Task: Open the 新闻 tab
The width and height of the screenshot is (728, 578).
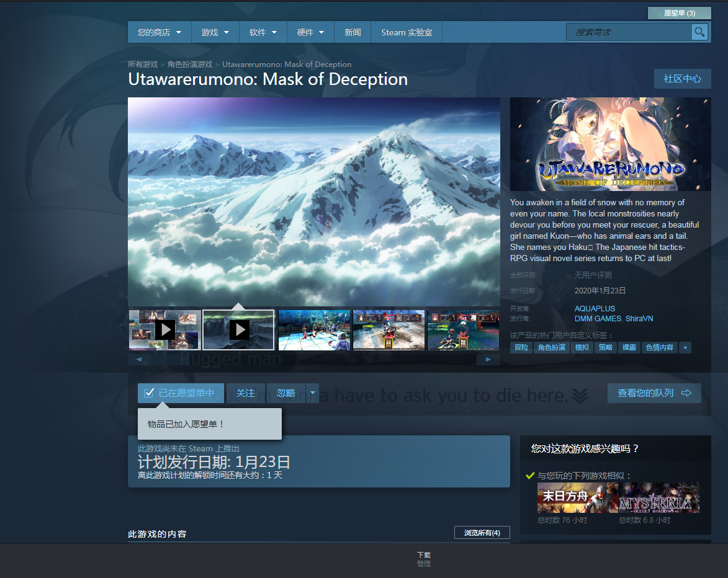Action: (353, 32)
